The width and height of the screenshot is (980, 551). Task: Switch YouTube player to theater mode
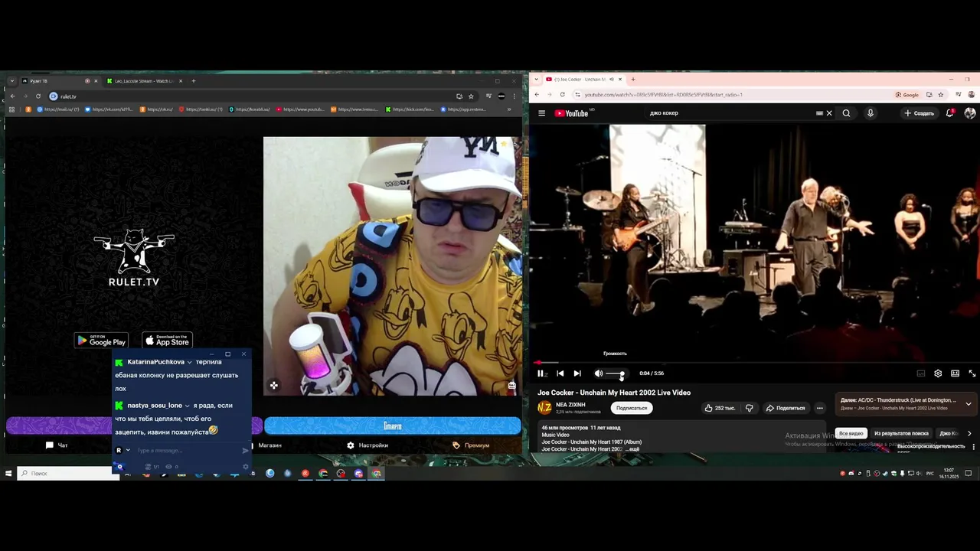pyautogui.click(x=955, y=373)
